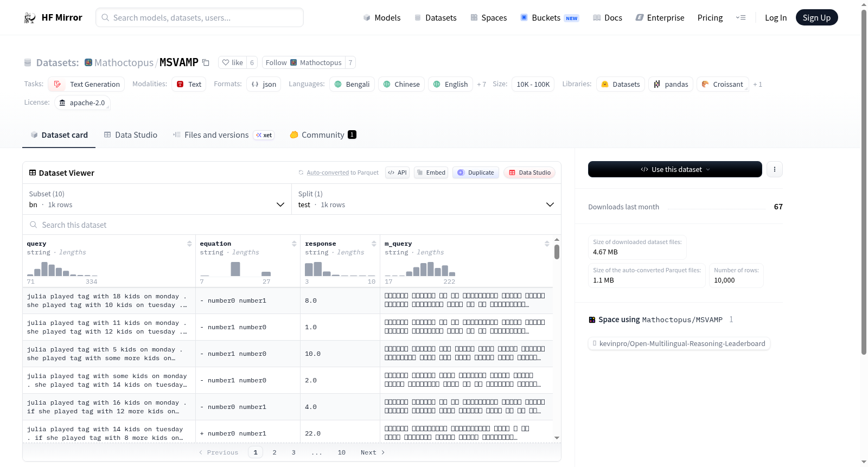Click the like heart button
This screenshot has height=467, width=868.
point(232,62)
